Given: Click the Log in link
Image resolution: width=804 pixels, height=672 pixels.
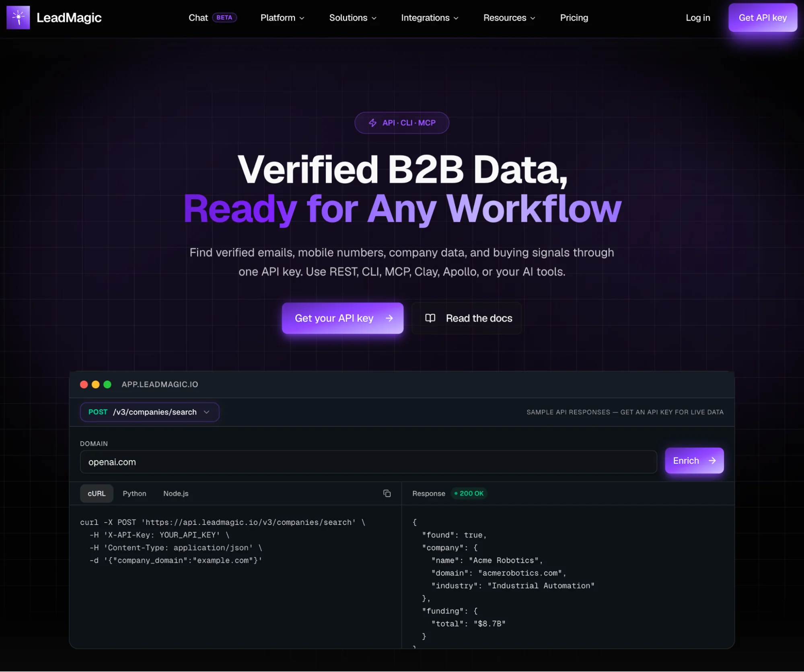Looking at the screenshot, I should (698, 18).
